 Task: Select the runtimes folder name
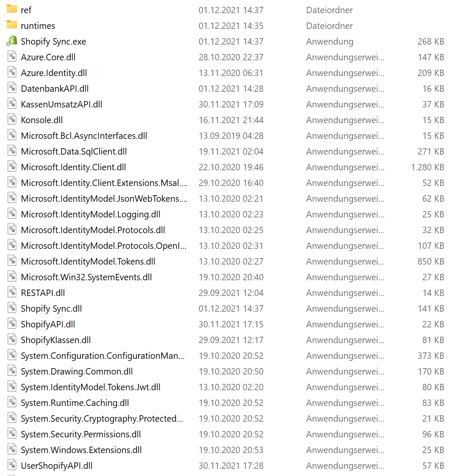pyautogui.click(x=38, y=26)
